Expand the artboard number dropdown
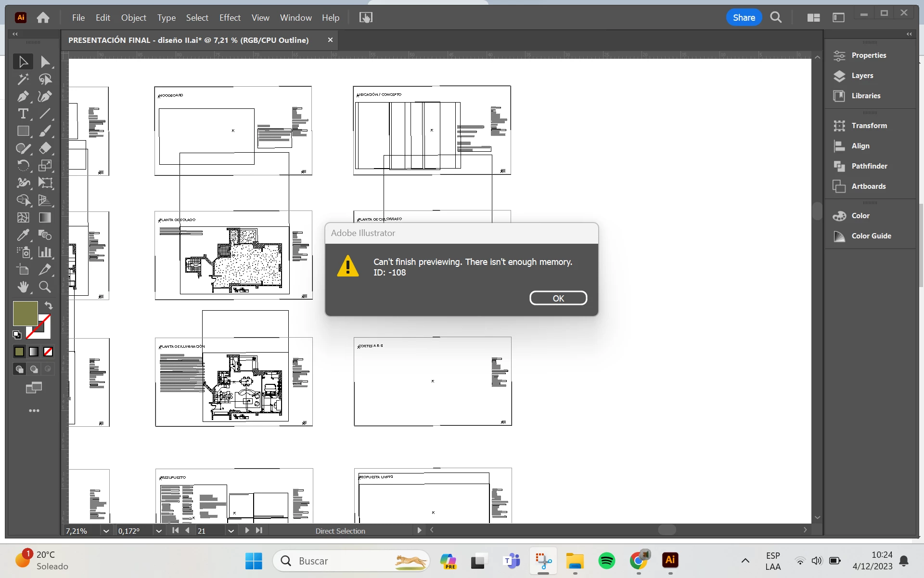Screen dimensions: 924x578 [x=231, y=531]
